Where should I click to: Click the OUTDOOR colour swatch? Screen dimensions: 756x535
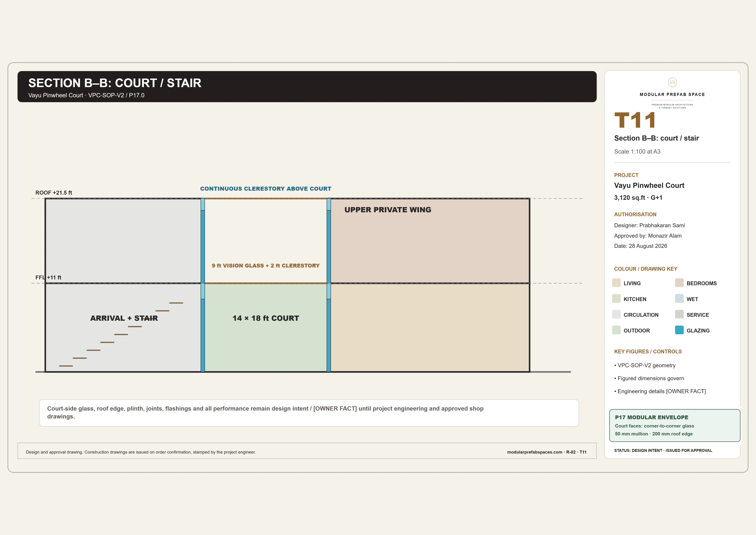(x=616, y=330)
